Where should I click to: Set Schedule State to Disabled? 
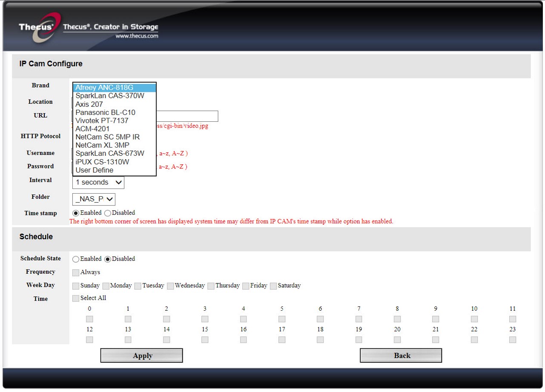(x=107, y=259)
